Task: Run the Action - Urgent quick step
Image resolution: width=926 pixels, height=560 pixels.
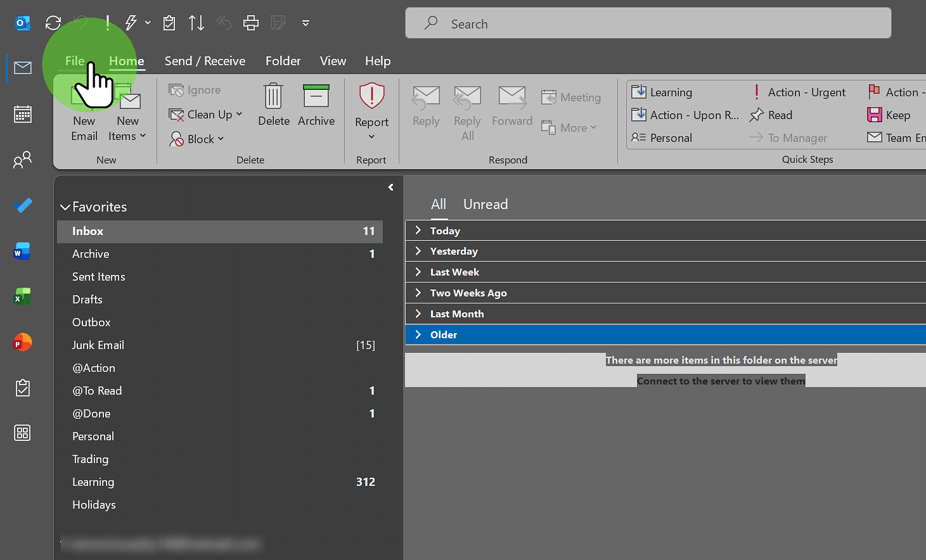Action: (x=806, y=92)
